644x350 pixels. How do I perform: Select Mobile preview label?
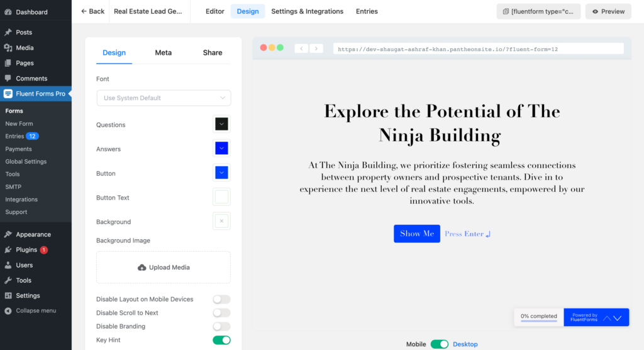[x=416, y=344]
